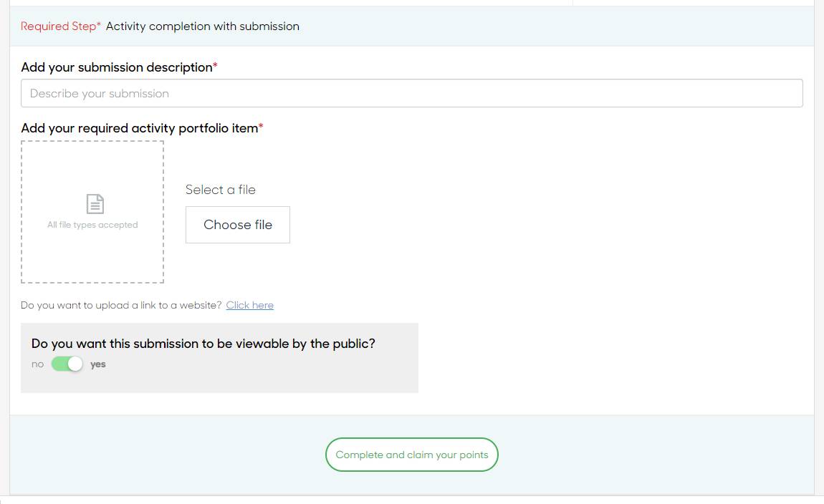Focus the "Describe your submission" text field

point(411,93)
